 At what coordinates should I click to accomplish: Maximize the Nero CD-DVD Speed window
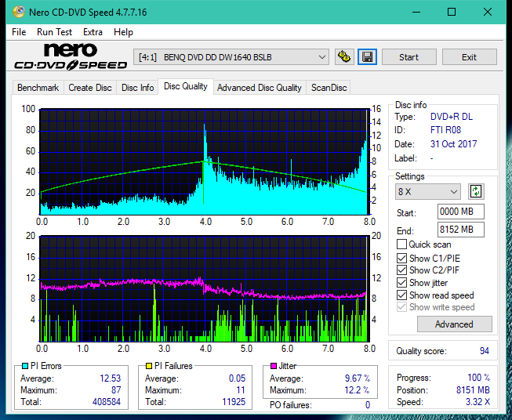coord(452,12)
